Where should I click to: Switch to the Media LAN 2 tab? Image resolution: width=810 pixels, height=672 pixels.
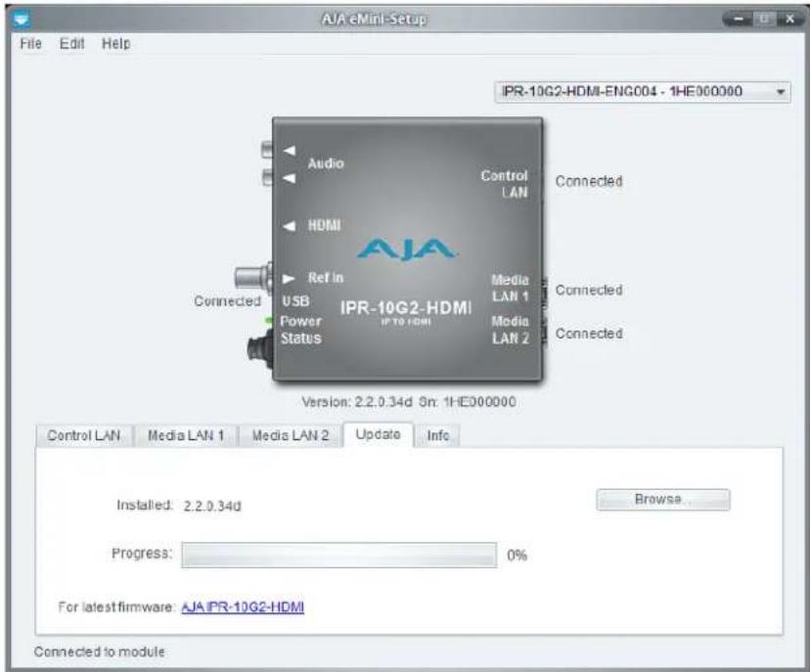tap(291, 435)
